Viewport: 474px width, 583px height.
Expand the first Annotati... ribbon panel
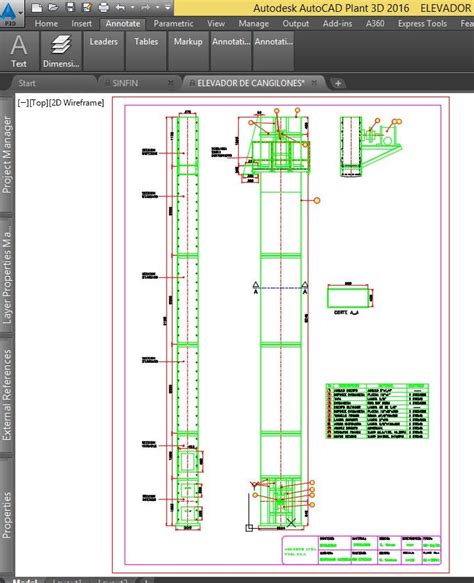(231, 51)
